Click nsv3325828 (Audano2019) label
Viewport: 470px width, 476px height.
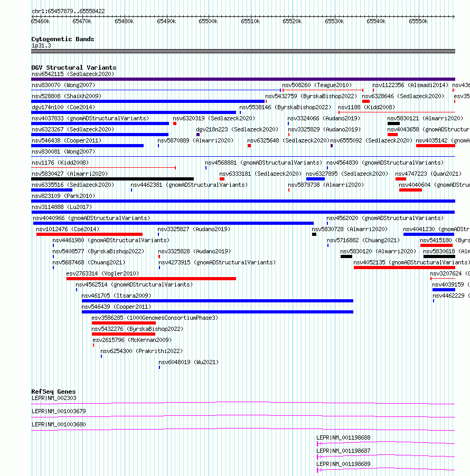(x=194, y=251)
